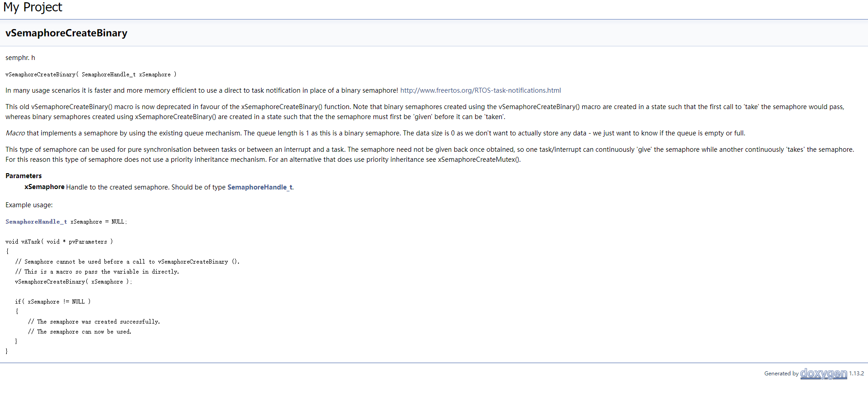
Task: Click the 'Semaphore cannot be used before' comment
Action: point(127,262)
